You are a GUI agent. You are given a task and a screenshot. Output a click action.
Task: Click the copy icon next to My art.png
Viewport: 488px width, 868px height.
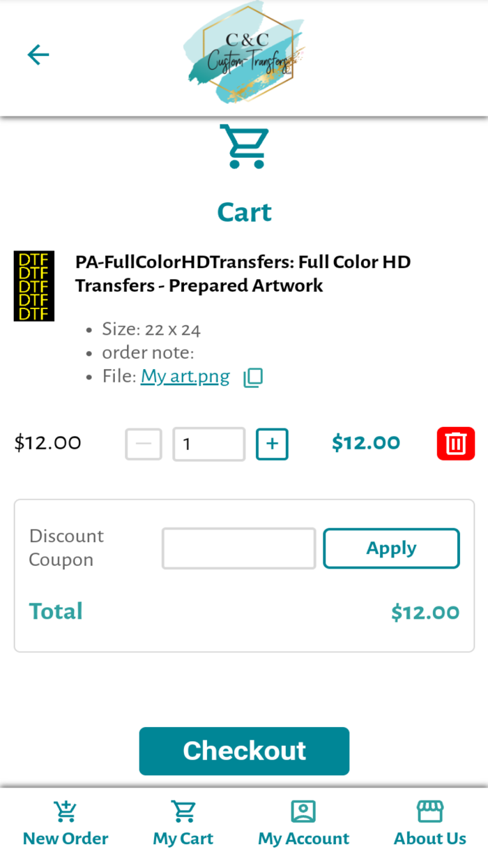pos(253,376)
